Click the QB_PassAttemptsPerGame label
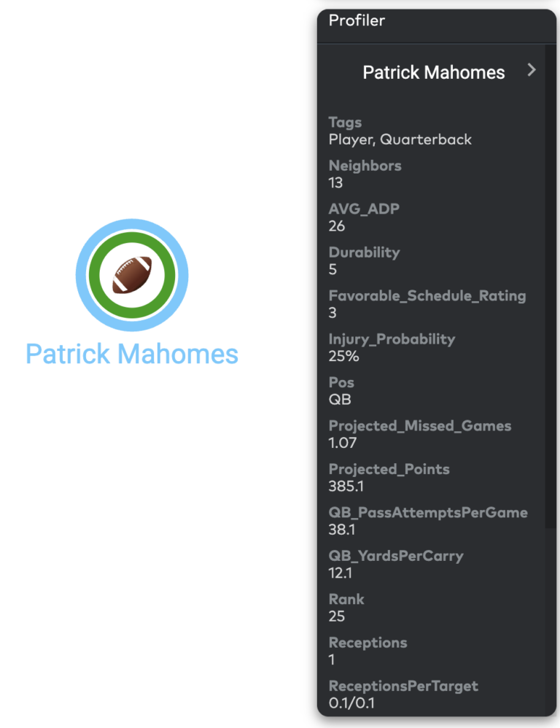 [x=428, y=513]
